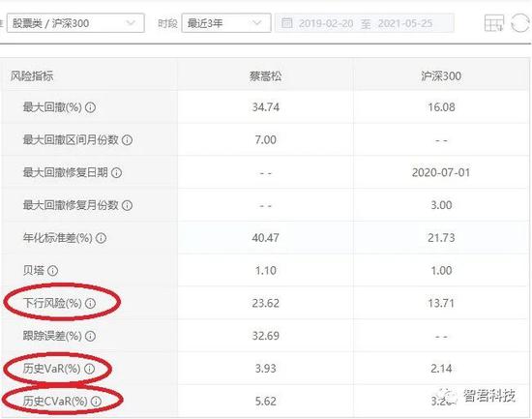Click the 下行风险(%) row label

click(52, 303)
